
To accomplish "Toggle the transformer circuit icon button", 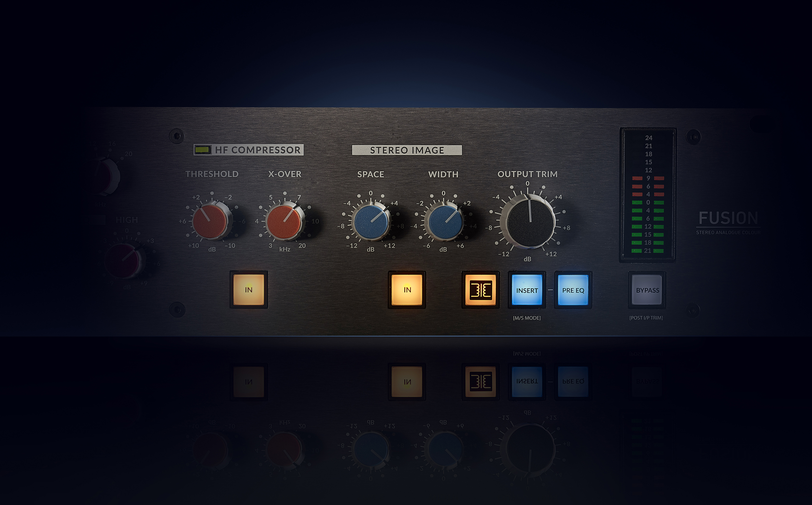I will [481, 290].
